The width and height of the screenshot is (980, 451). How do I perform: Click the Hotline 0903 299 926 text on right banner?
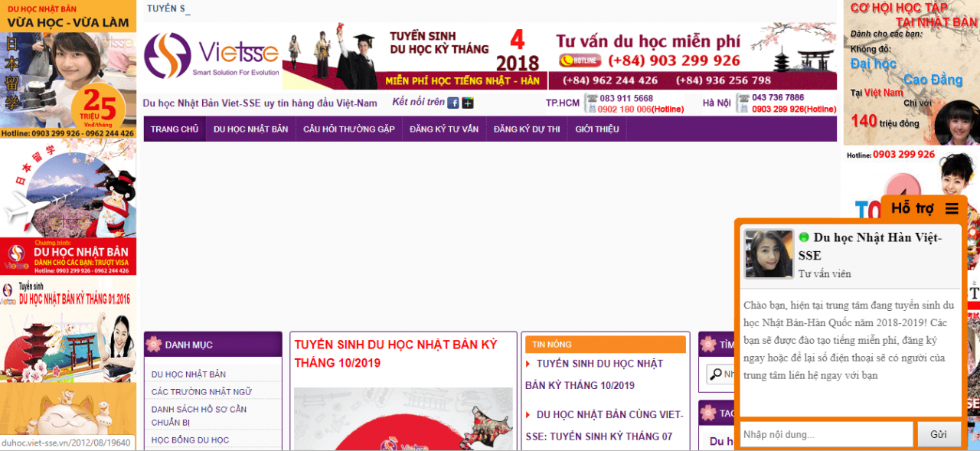890,155
